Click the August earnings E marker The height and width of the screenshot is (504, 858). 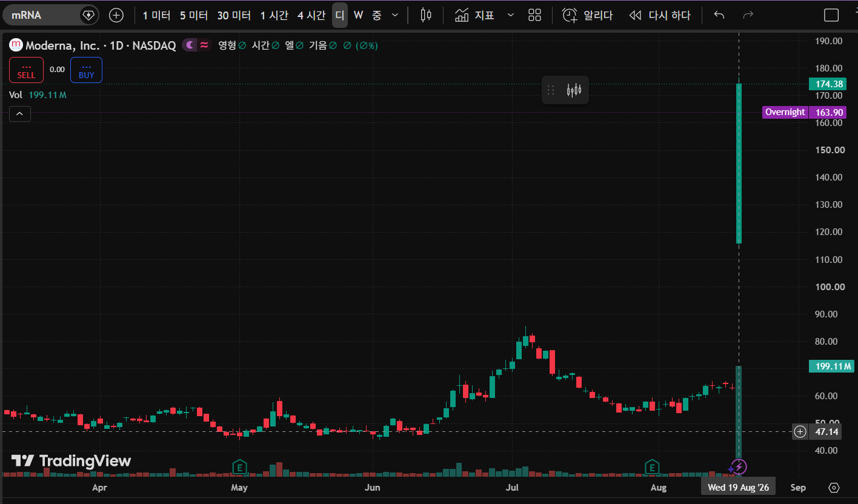coord(652,467)
